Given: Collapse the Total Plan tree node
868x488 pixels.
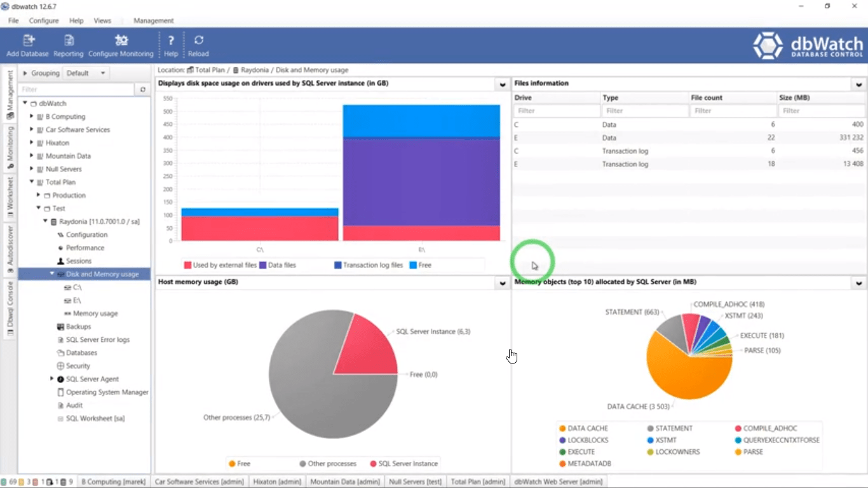Looking at the screenshot, I should 32,182.
